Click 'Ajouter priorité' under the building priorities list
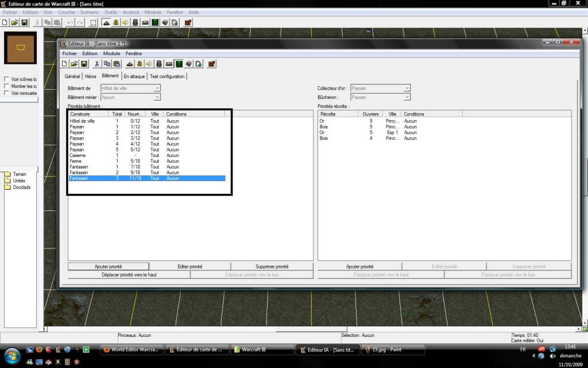 point(109,267)
